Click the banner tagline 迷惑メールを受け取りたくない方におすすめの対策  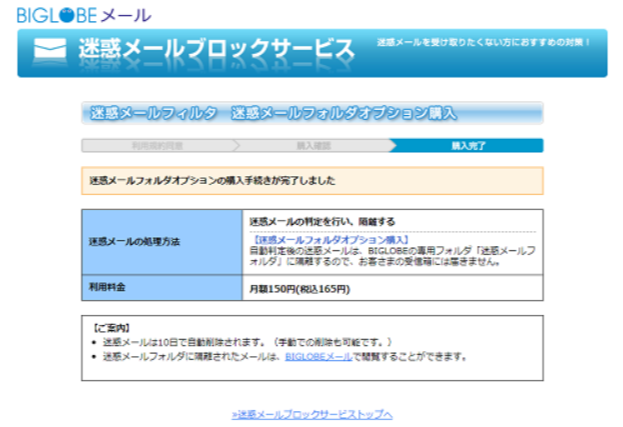[x=484, y=42]
